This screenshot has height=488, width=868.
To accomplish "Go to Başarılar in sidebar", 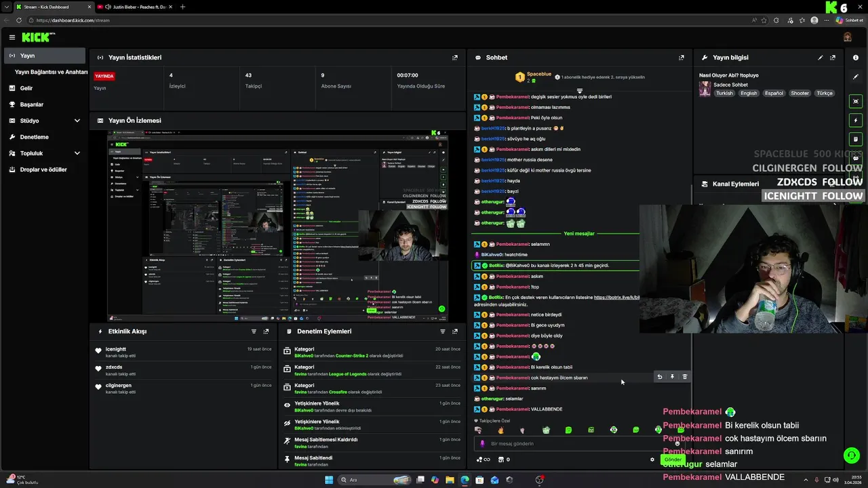I will (45, 104).
